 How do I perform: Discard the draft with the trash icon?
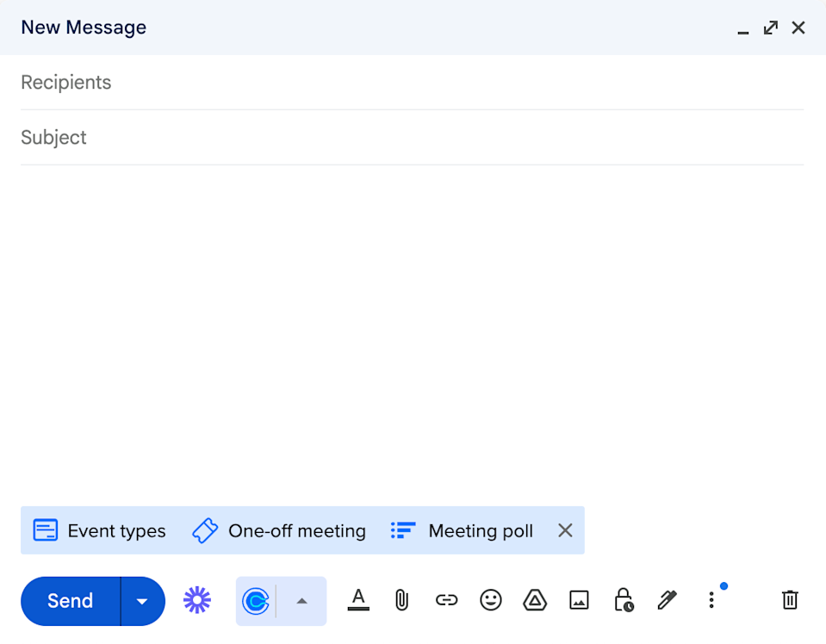tap(789, 600)
